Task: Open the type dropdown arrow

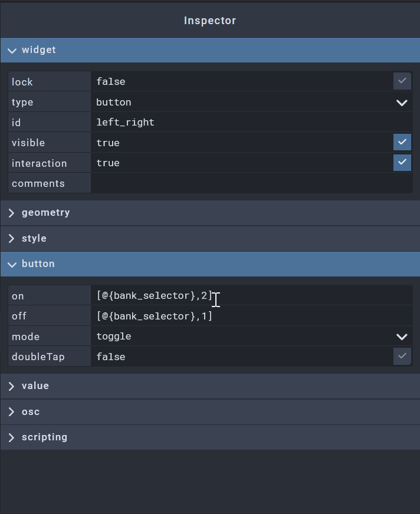Action: (x=402, y=103)
